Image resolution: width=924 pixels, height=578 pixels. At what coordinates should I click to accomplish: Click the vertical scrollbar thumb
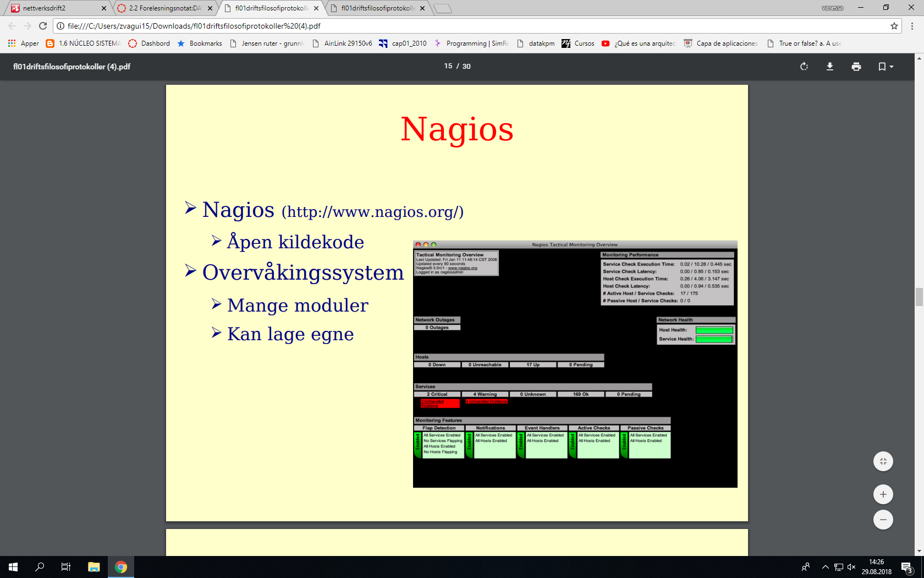919,297
